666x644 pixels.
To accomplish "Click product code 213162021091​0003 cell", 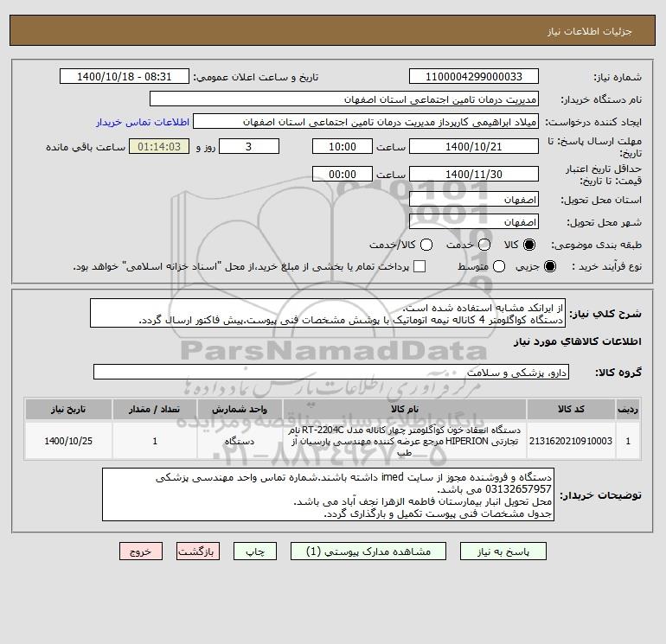I will [x=571, y=441].
